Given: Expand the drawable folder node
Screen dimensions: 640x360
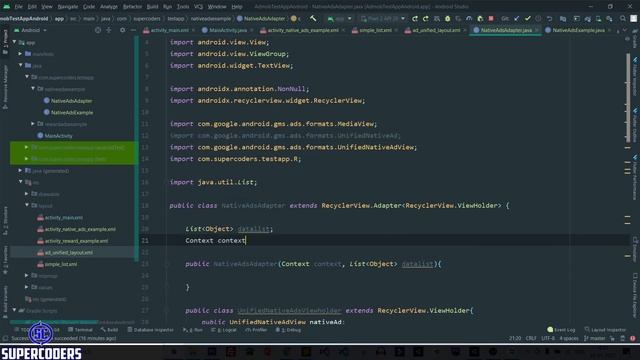Looking at the screenshot, I should point(27,194).
